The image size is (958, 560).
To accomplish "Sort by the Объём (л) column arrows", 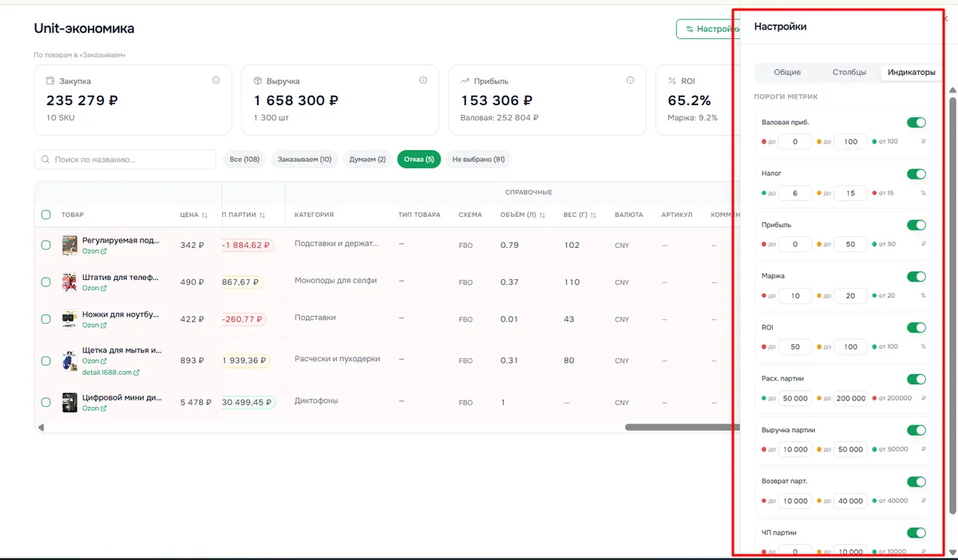I will click(543, 215).
